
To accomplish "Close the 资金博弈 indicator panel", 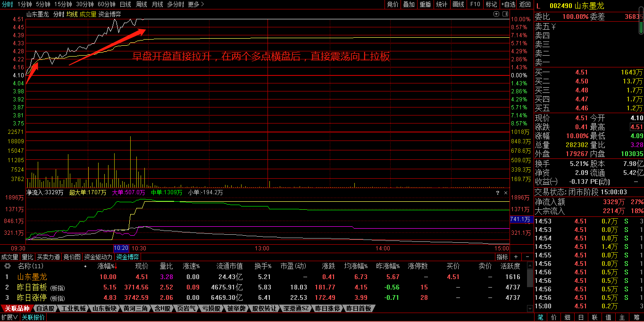I will point(506,193).
